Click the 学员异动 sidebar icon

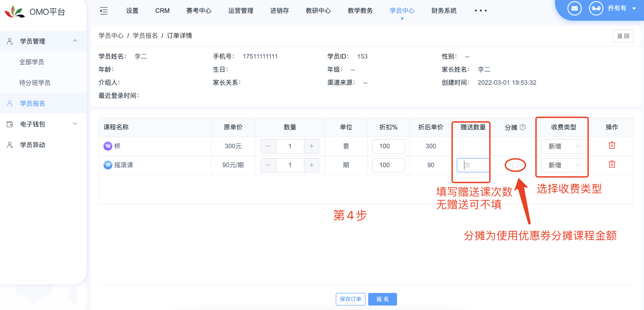[x=10, y=145]
